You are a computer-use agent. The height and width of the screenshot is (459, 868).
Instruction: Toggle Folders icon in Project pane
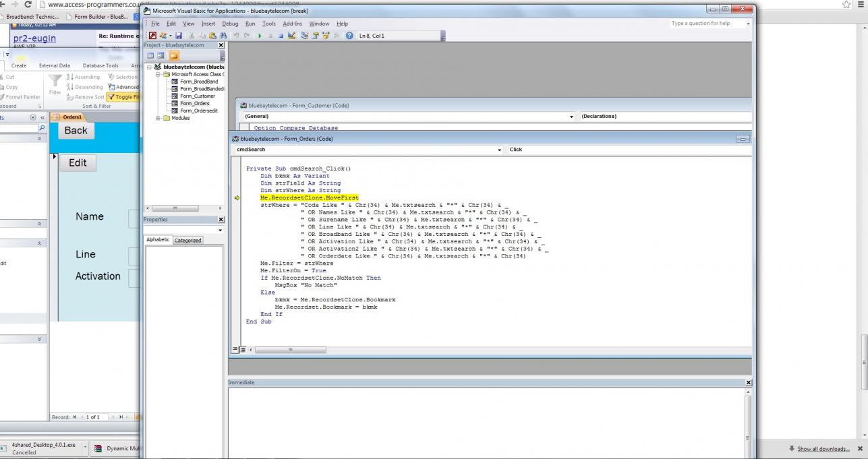click(174, 56)
